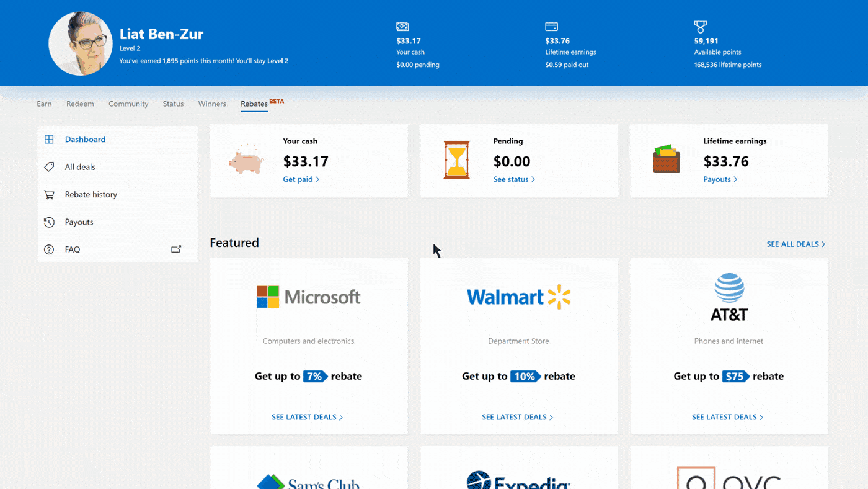The image size is (868, 489).
Task: Click the $33.76 Lifetime earnings header value
Action: [557, 41]
